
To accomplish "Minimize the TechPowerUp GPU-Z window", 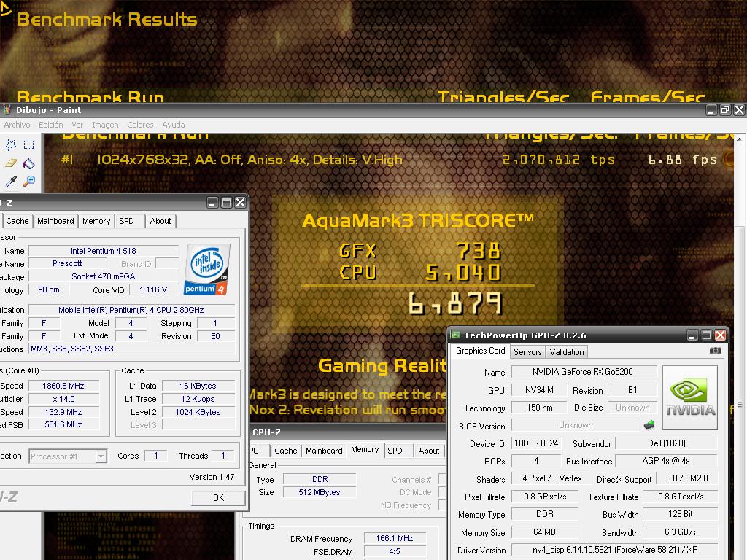I will (x=692, y=335).
